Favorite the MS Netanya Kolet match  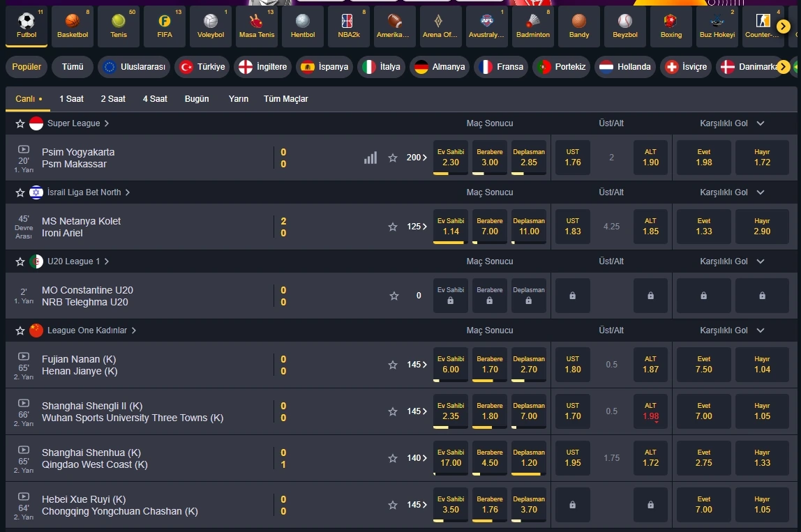[x=392, y=227]
